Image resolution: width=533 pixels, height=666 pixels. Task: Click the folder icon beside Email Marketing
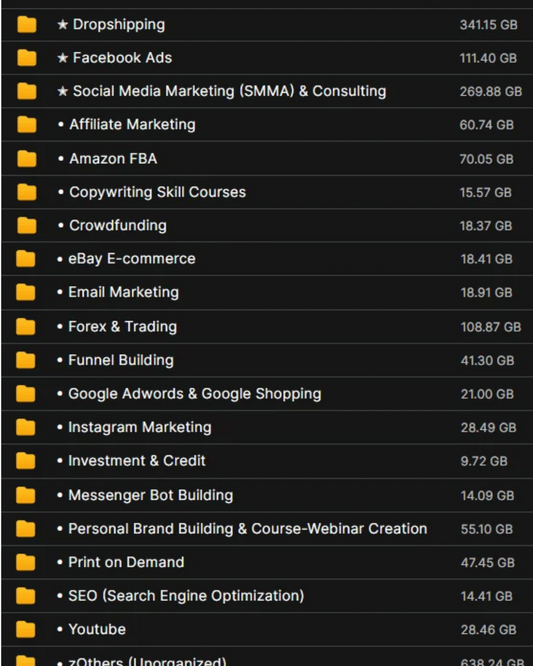25,292
